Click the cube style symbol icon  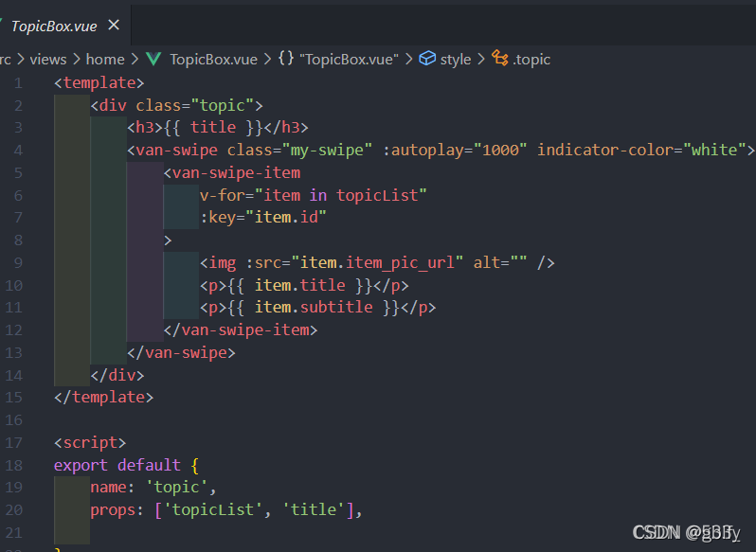[427, 59]
